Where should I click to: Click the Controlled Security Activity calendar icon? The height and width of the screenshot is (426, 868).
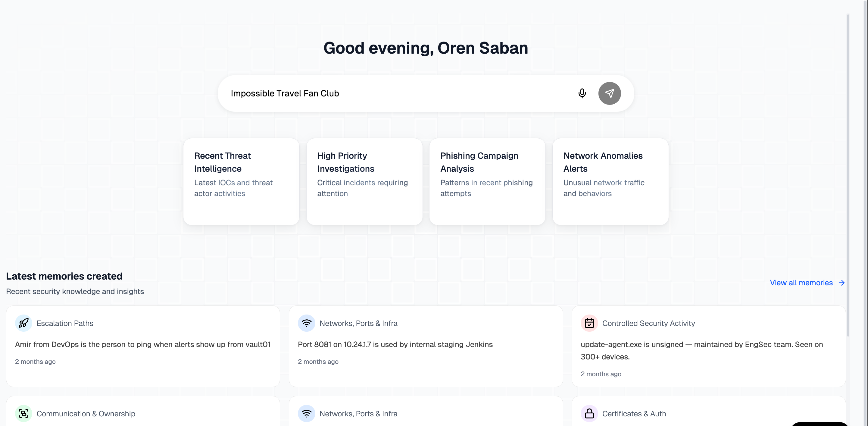click(x=589, y=323)
